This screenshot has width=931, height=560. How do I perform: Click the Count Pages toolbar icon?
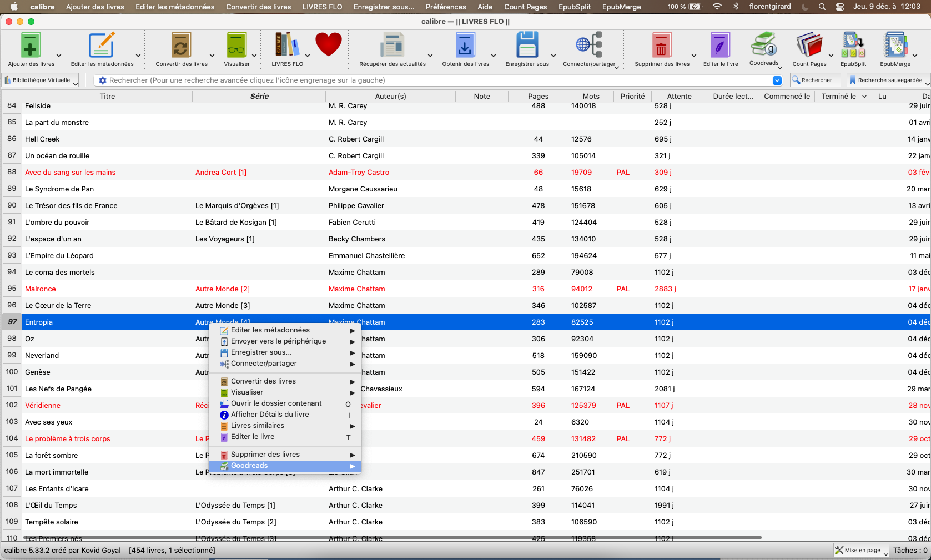click(x=809, y=45)
